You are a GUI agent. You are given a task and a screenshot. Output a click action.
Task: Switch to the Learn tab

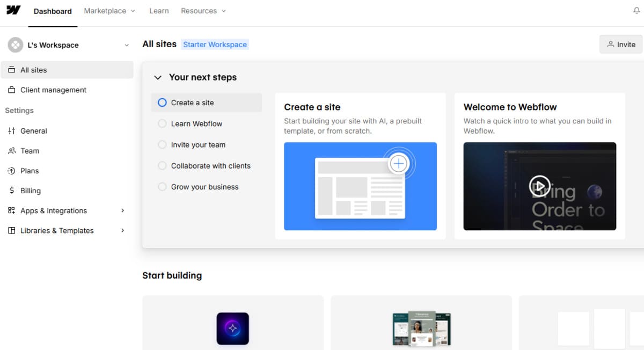(159, 11)
